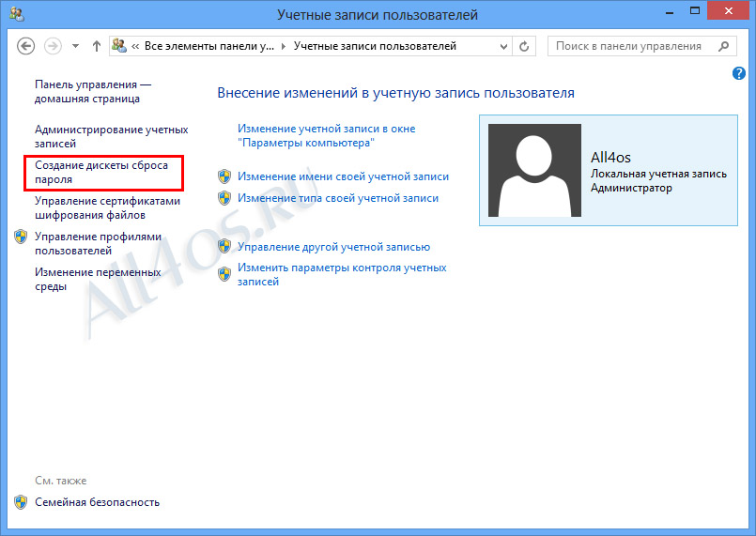Open 'Управление сертификатами шифрования файлов'
756x536 pixels.
pyautogui.click(x=107, y=207)
